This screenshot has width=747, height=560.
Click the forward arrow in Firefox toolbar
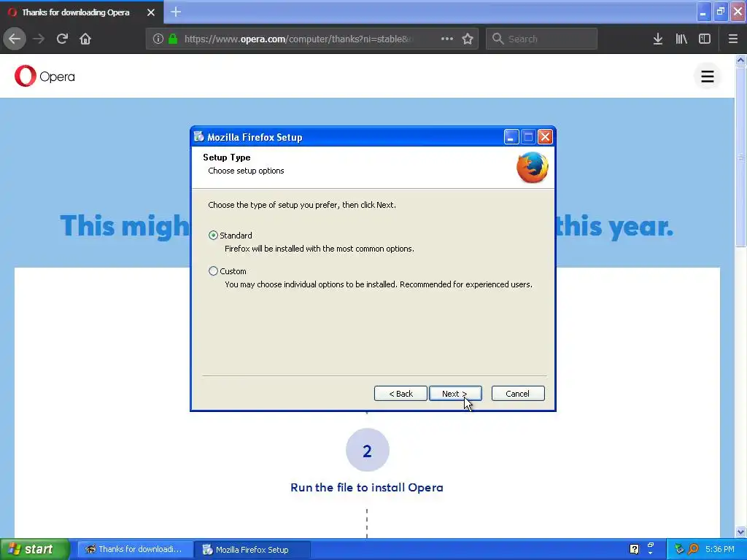point(39,39)
